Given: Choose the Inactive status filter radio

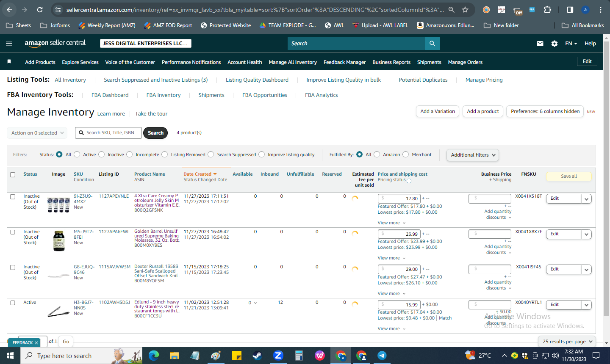Looking at the screenshot, I should click(x=102, y=154).
